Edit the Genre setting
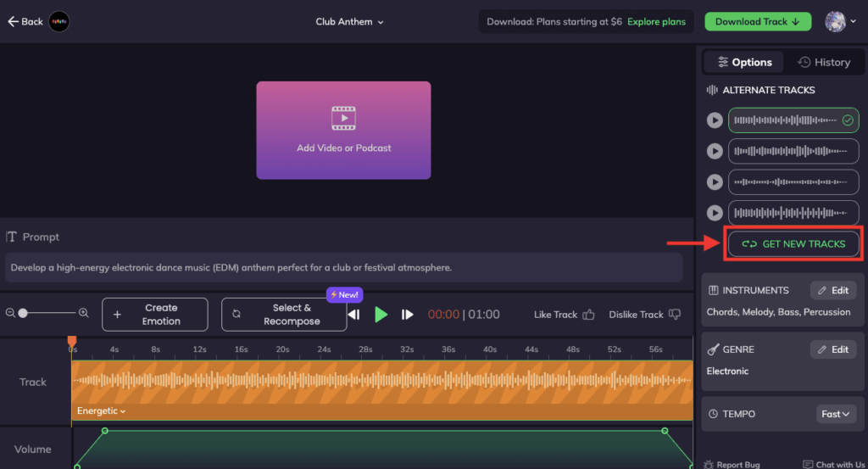The height and width of the screenshot is (469, 868). coord(833,349)
